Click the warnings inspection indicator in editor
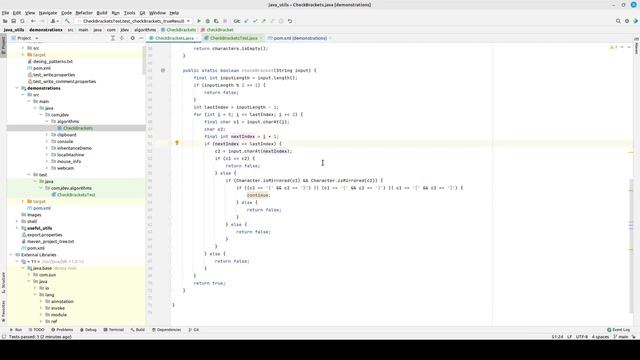Image resolution: width=640 pixels, height=360 pixels. [613, 48]
